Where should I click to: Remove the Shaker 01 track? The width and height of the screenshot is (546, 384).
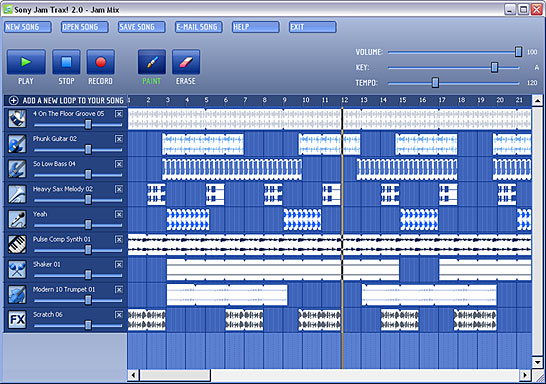click(119, 264)
